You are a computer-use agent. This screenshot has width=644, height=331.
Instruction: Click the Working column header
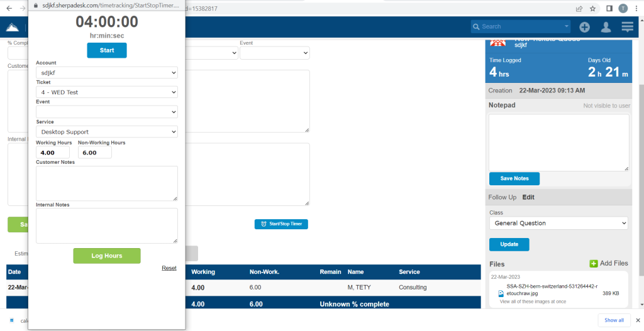pos(203,272)
